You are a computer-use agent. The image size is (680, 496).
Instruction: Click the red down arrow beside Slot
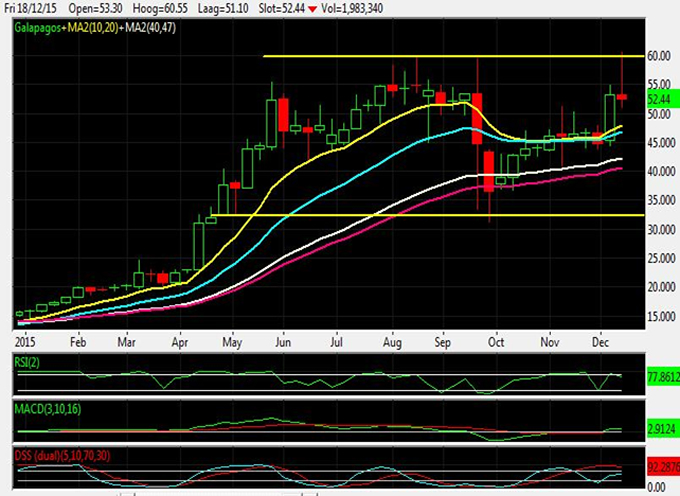tap(319, 9)
